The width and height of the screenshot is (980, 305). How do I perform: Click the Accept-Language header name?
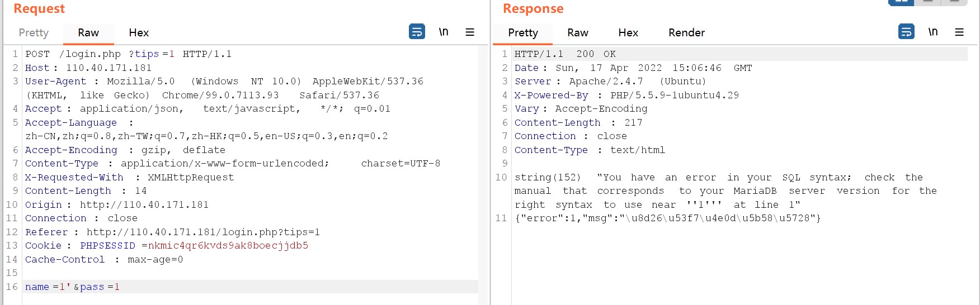pos(71,122)
